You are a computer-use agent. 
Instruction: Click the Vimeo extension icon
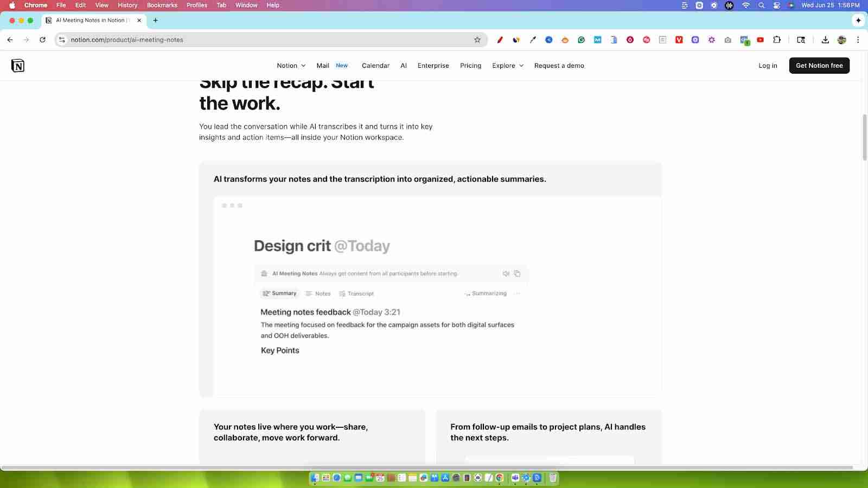[678, 40]
